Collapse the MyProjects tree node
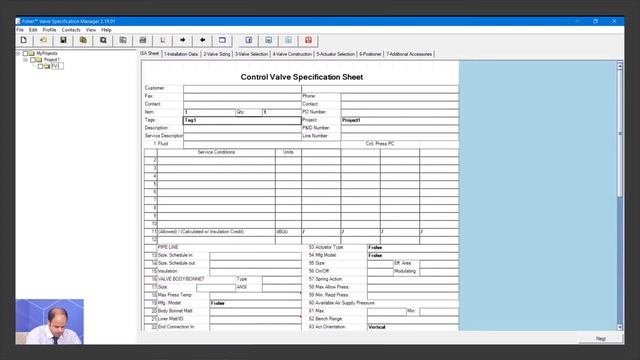 [x=18, y=53]
